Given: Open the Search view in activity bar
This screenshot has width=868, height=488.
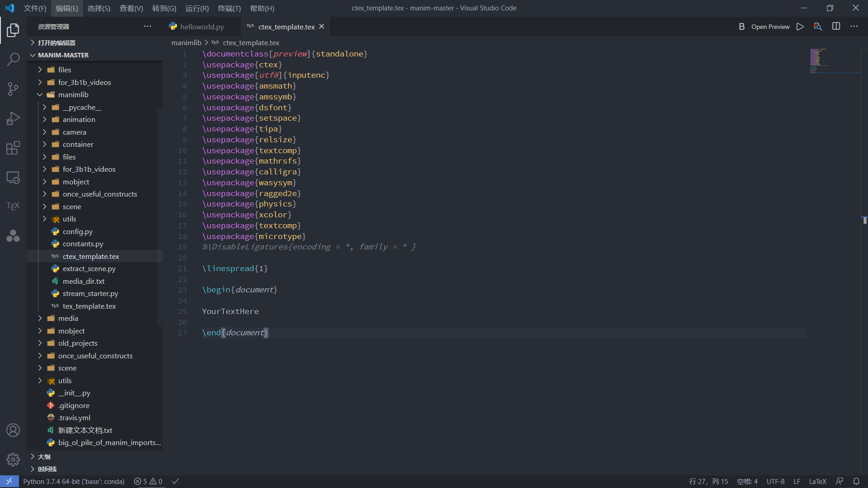Looking at the screenshot, I should click(x=13, y=59).
